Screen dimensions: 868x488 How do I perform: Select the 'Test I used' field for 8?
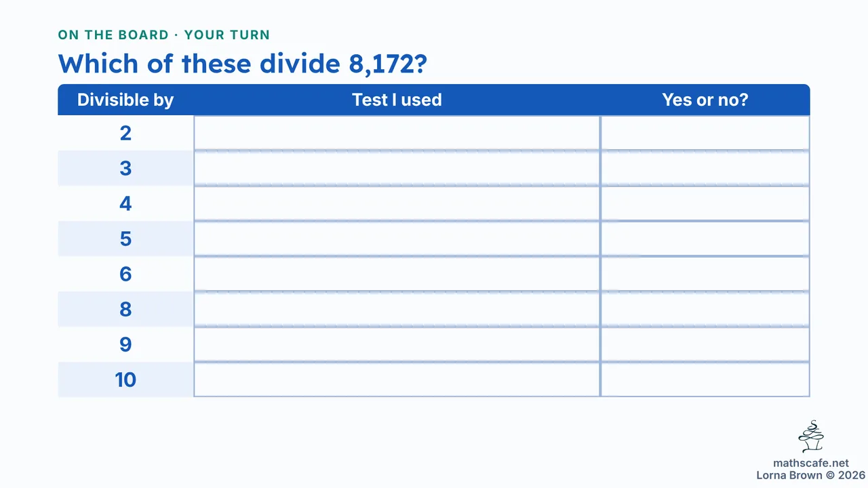pos(397,309)
